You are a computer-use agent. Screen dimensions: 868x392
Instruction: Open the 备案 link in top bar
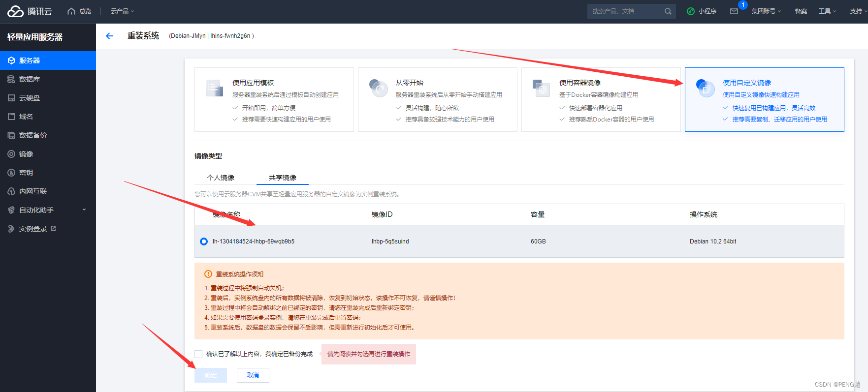tap(801, 11)
